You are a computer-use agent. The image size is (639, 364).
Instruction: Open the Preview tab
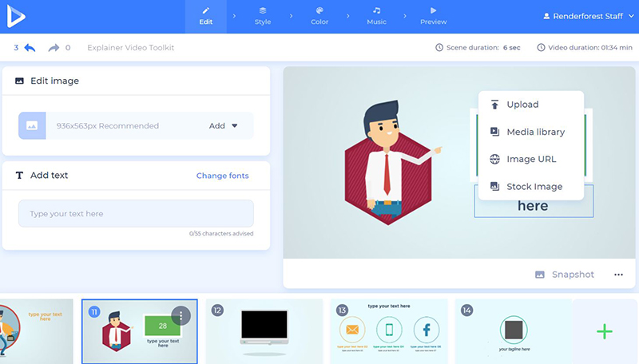[x=434, y=16]
